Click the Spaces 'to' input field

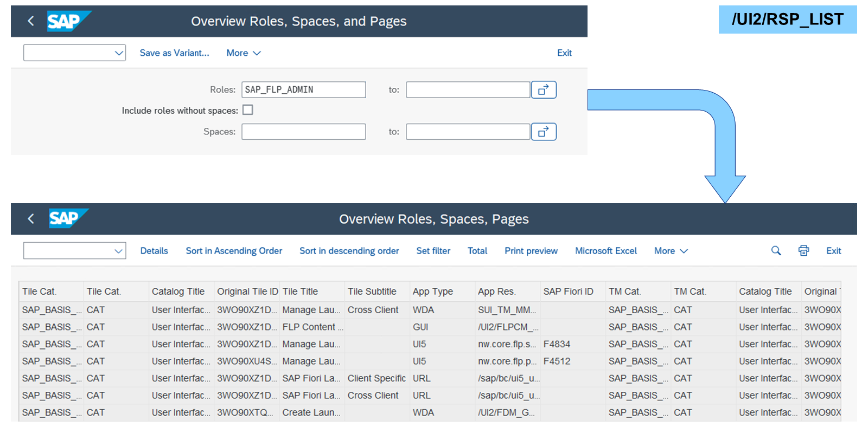coord(468,132)
